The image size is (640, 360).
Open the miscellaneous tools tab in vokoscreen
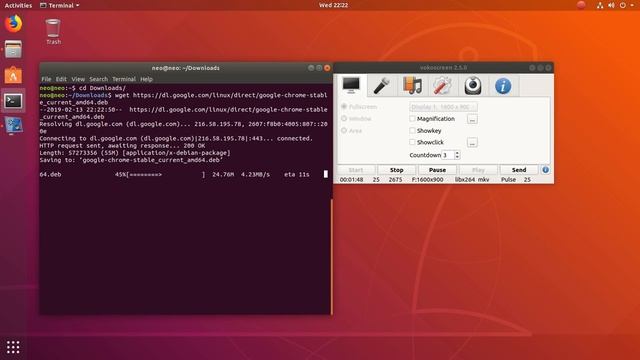(442, 86)
